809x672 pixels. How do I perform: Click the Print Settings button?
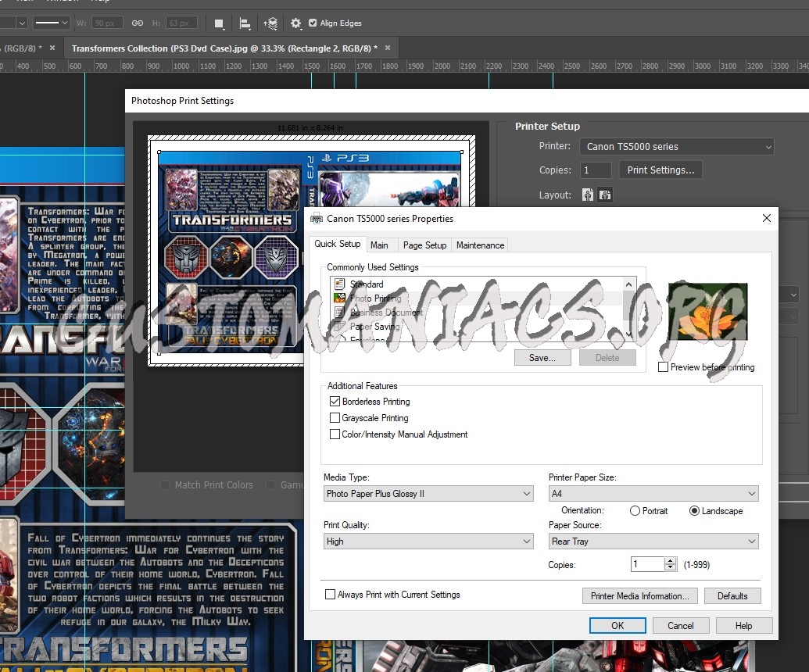660,170
